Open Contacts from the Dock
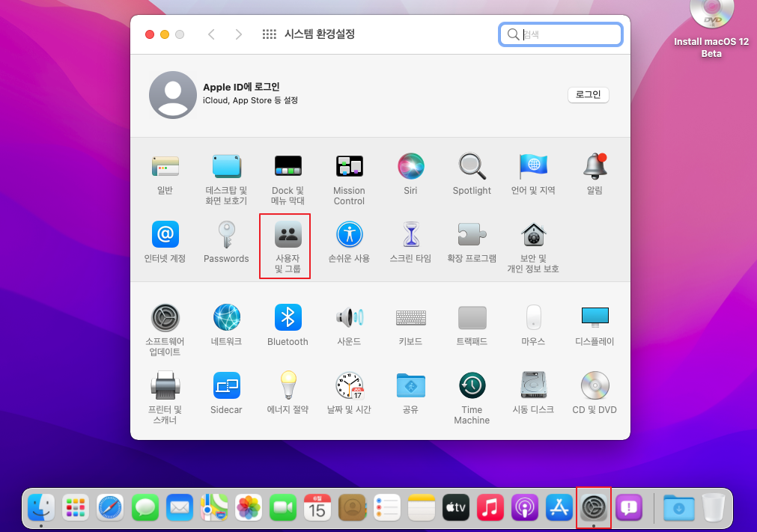This screenshot has height=532, width=757. click(352, 507)
